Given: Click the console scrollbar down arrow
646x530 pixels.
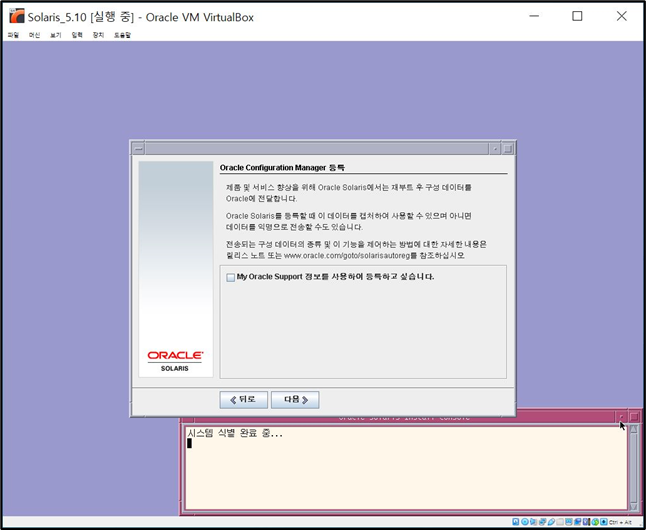Looking at the screenshot, I should tap(634, 507).
